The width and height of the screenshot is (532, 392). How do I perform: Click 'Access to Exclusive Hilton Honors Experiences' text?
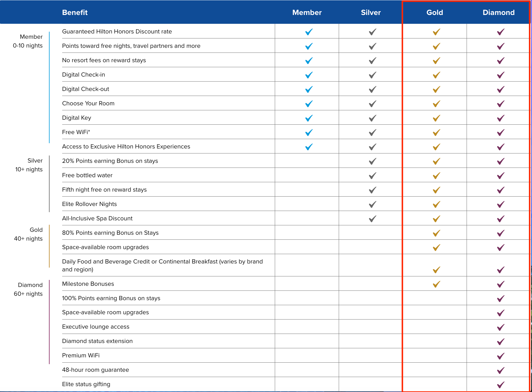(126, 146)
